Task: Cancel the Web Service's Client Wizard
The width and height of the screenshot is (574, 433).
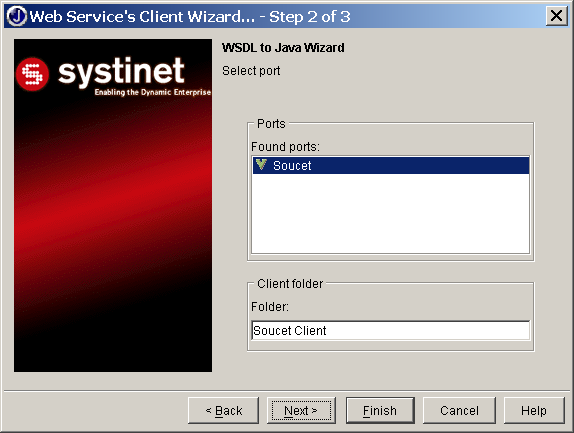Action: click(459, 411)
